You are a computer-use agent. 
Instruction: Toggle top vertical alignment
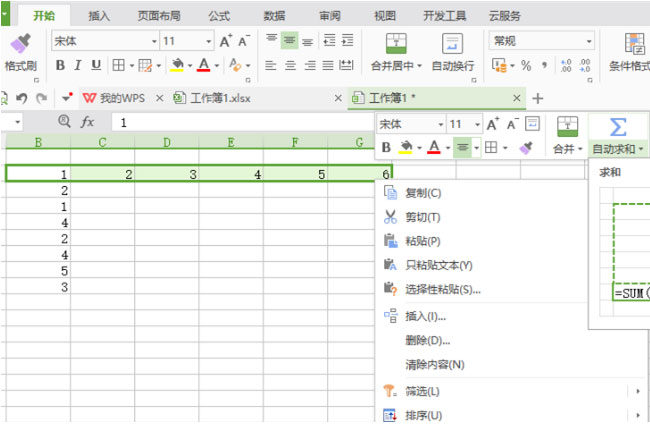point(272,40)
